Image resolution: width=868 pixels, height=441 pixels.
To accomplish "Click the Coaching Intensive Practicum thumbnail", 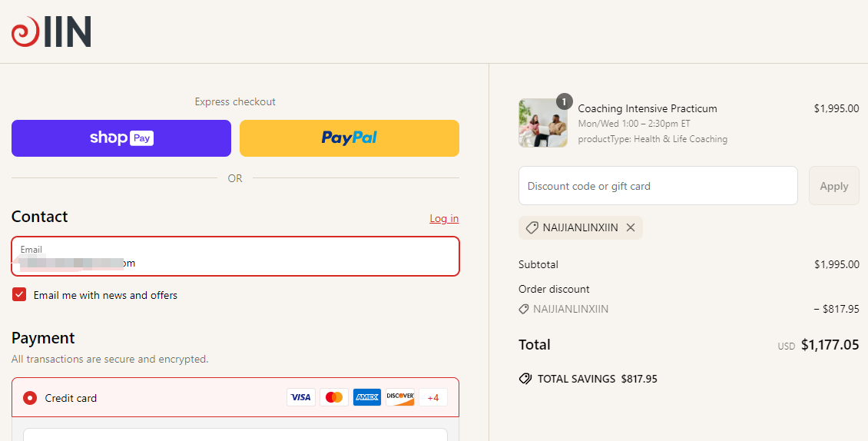I will (x=543, y=122).
